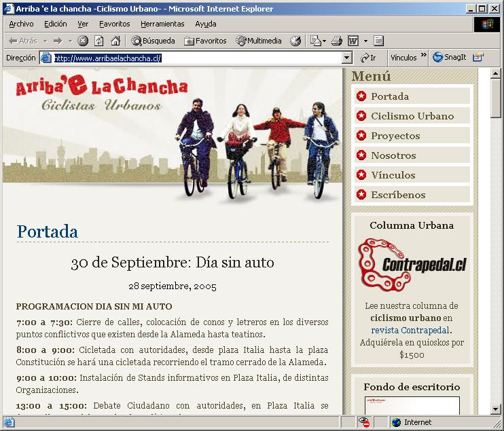This screenshot has height=431, width=504.
Task: Click the Edit with Word icon
Action: tap(353, 41)
